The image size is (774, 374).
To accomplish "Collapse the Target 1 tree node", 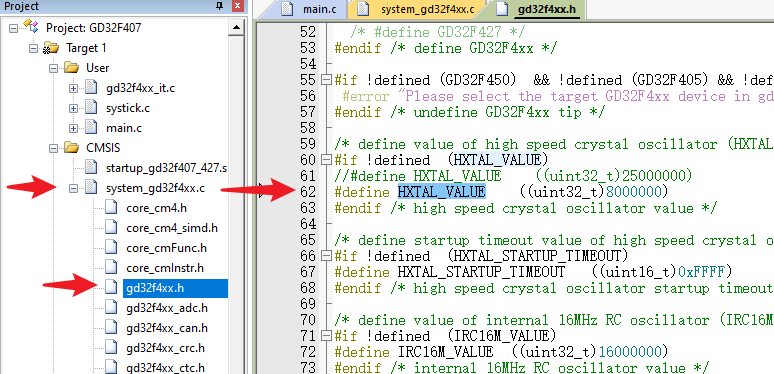I will (x=33, y=48).
